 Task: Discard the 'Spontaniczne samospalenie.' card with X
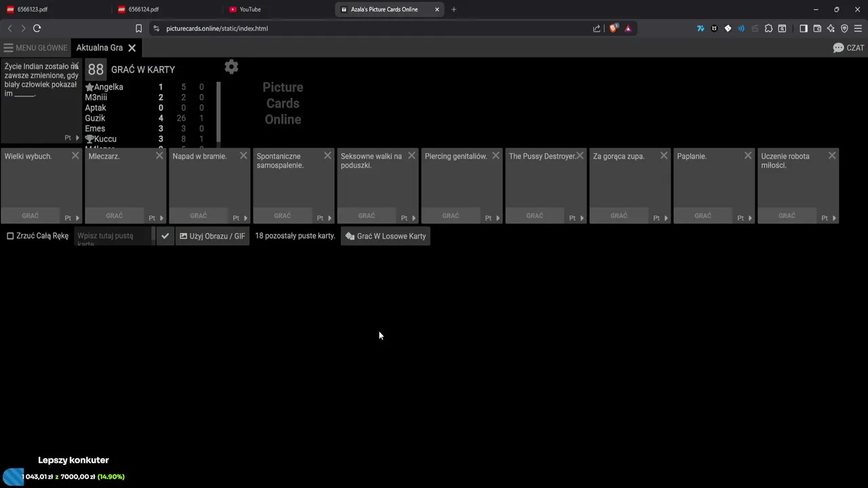coord(328,156)
